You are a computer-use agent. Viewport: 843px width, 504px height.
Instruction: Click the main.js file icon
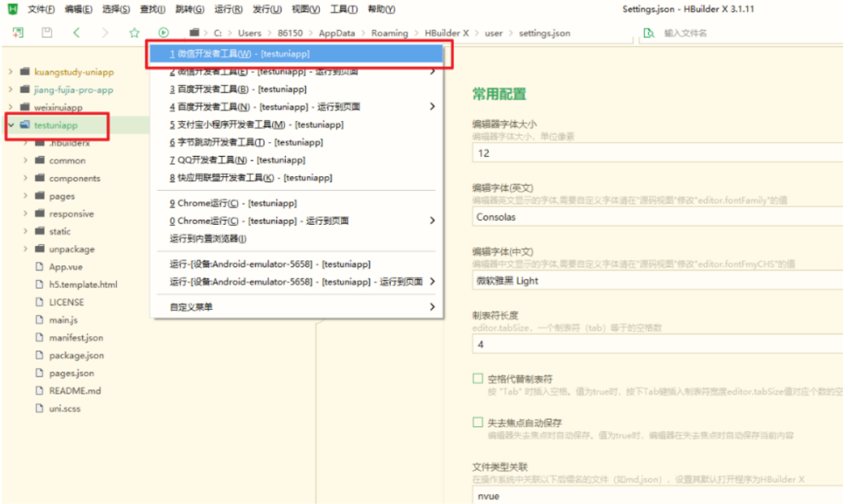(39, 320)
